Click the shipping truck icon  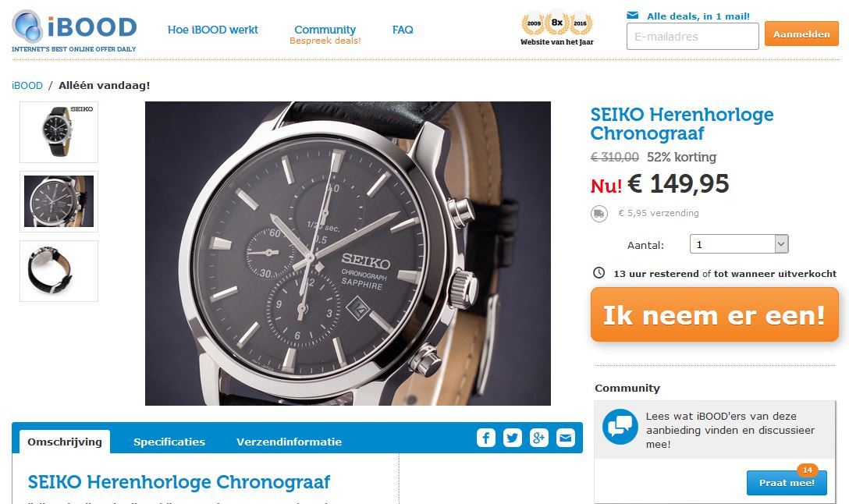click(599, 213)
